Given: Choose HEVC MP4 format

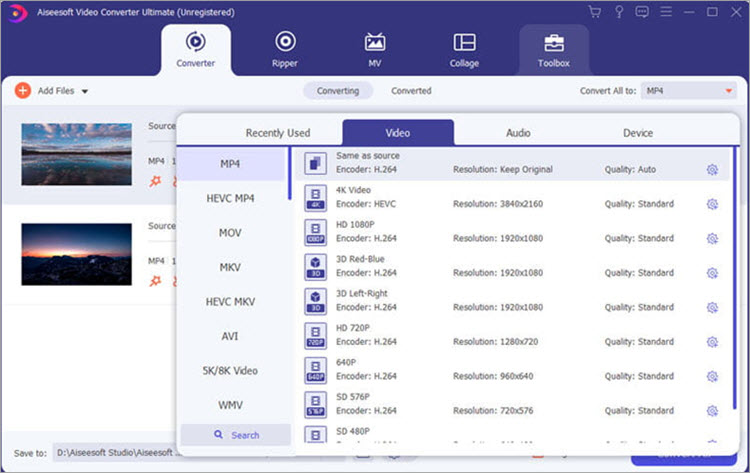Looking at the screenshot, I should (230, 198).
